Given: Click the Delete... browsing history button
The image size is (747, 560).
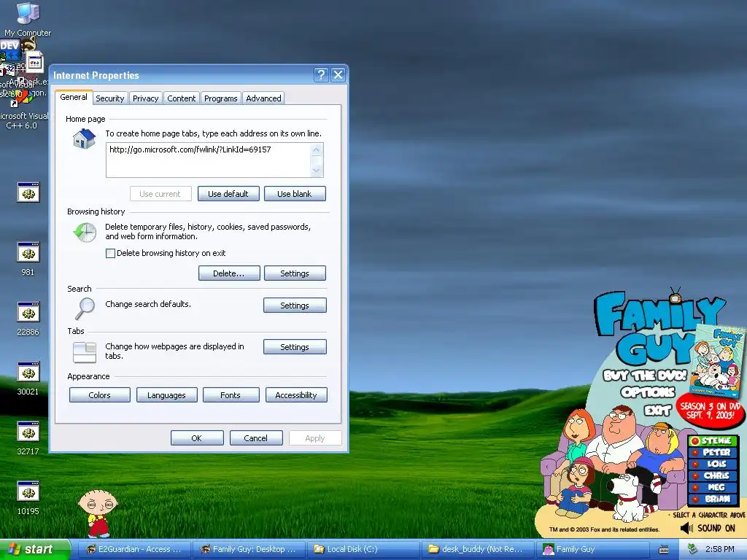Looking at the screenshot, I should click(x=228, y=273).
